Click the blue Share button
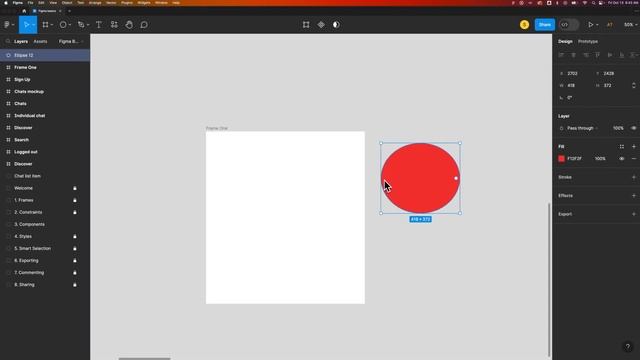 [544, 25]
